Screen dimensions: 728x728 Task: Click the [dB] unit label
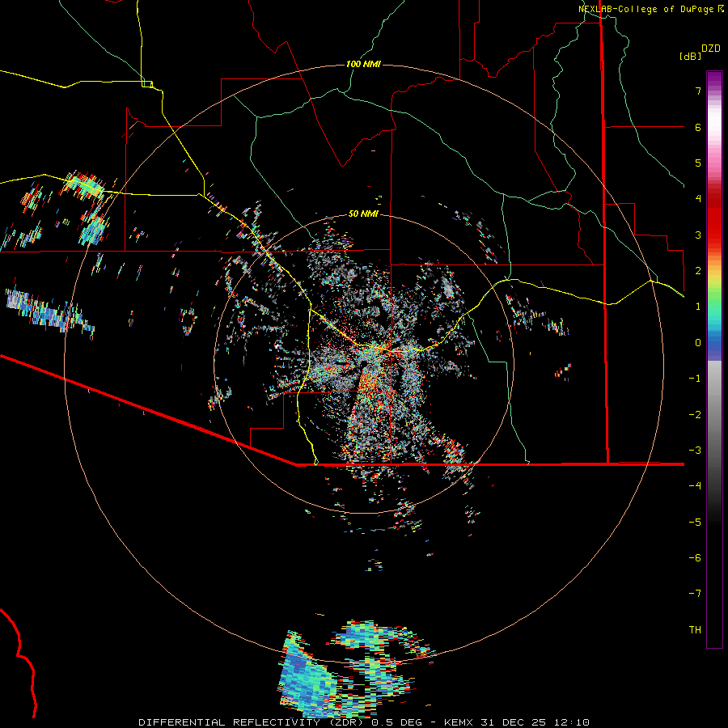click(x=690, y=56)
